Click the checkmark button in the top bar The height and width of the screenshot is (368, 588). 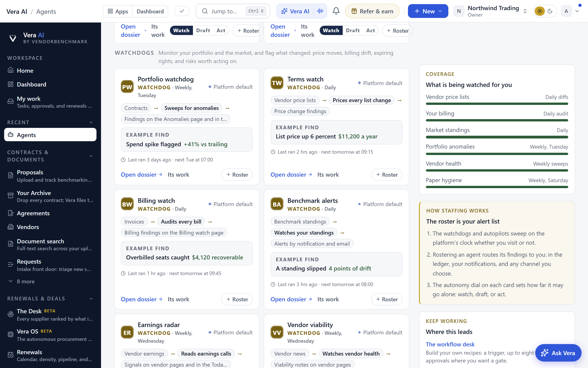pyautogui.click(x=182, y=11)
